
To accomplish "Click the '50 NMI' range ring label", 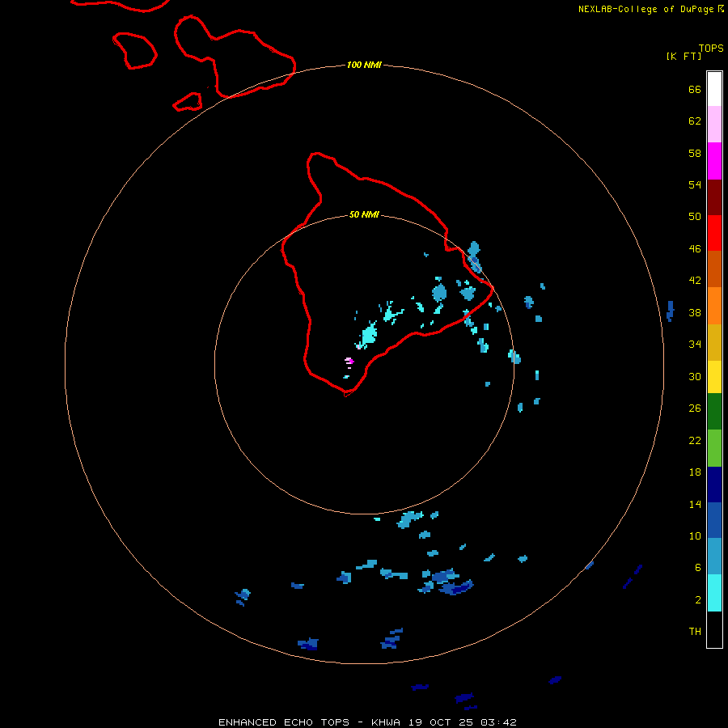I will pos(364,214).
